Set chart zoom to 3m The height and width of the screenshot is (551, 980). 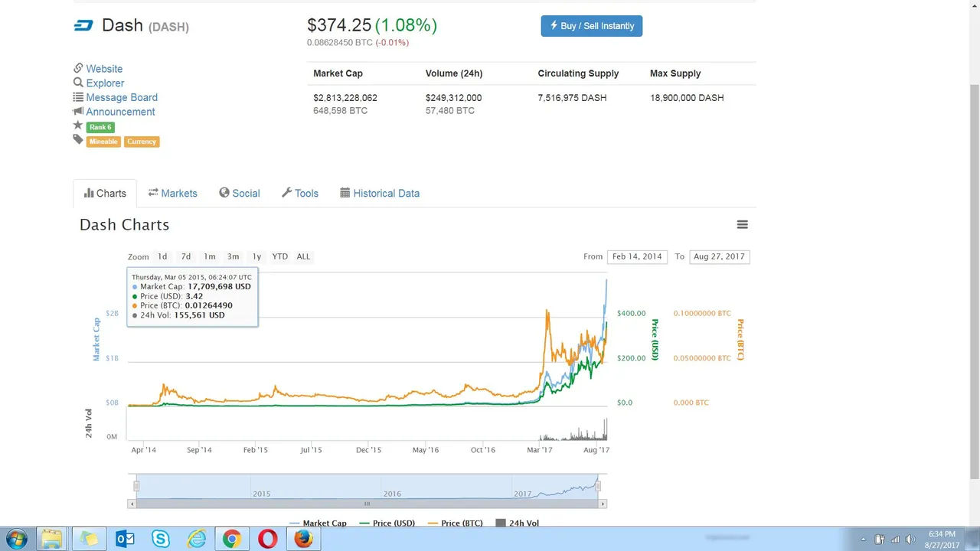(x=234, y=256)
